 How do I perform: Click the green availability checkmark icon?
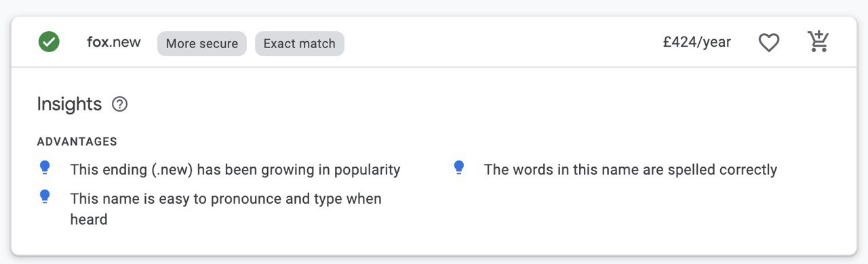49,43
